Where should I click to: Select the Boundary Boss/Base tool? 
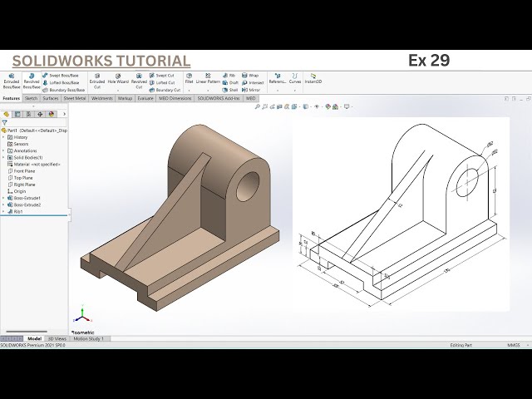[x=63, y=91]
